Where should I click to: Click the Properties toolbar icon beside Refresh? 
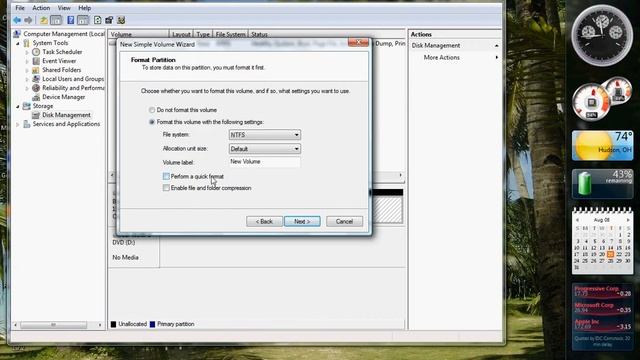(x=109, y=20)
